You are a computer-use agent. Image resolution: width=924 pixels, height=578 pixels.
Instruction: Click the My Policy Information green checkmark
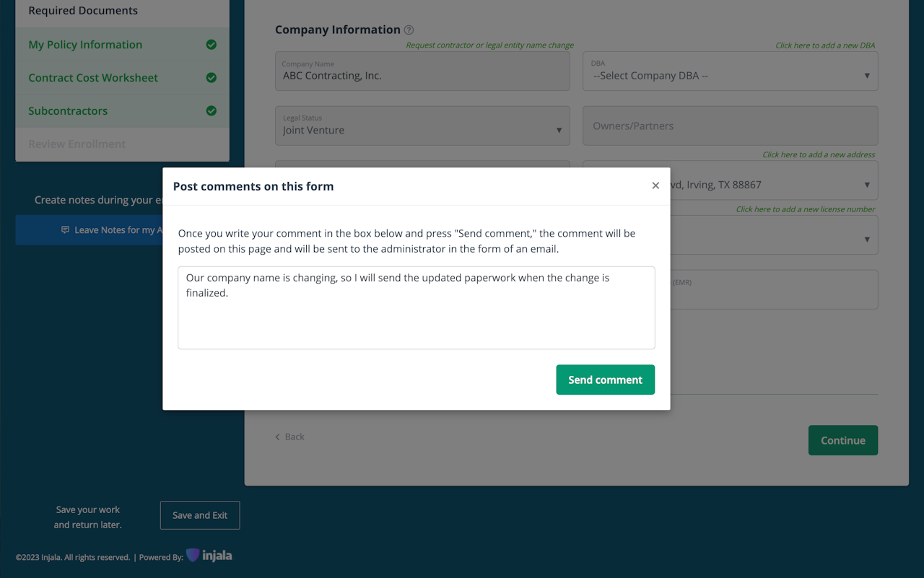tap(212, 45)
